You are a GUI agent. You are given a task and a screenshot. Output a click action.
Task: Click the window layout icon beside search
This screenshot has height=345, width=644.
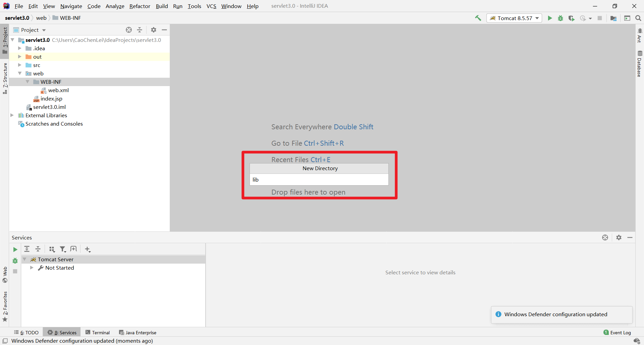pos(627,18)
